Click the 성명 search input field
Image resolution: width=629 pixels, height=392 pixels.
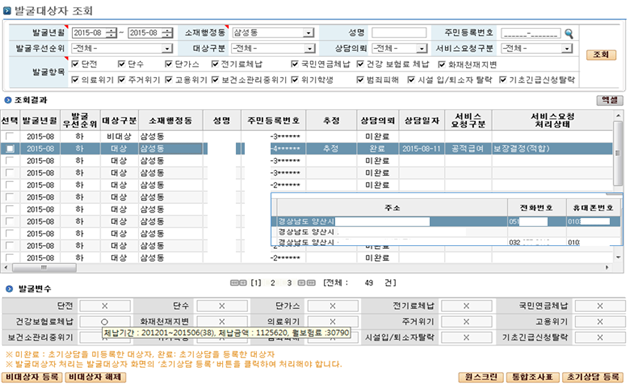399,32
